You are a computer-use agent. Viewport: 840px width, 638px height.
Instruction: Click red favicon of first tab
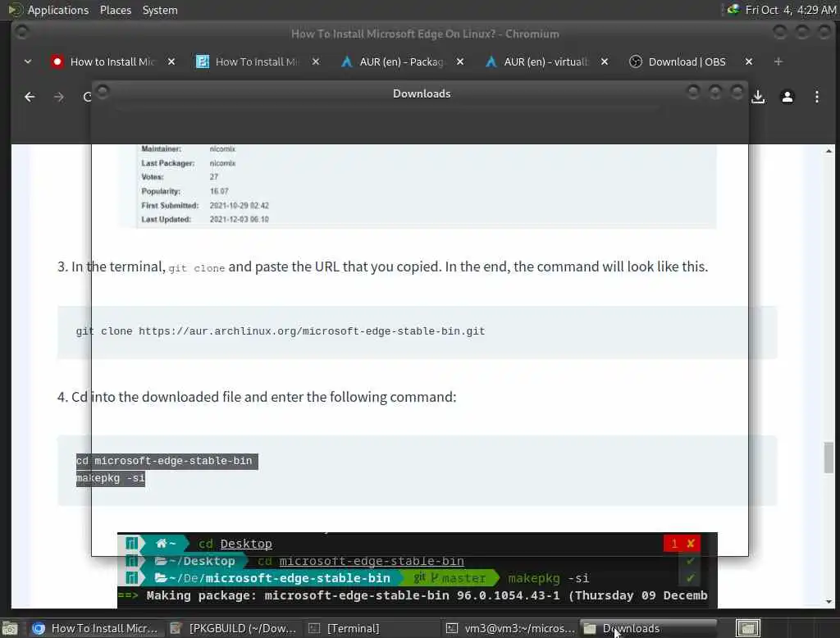pyautogui.click(x=57, y=62)
